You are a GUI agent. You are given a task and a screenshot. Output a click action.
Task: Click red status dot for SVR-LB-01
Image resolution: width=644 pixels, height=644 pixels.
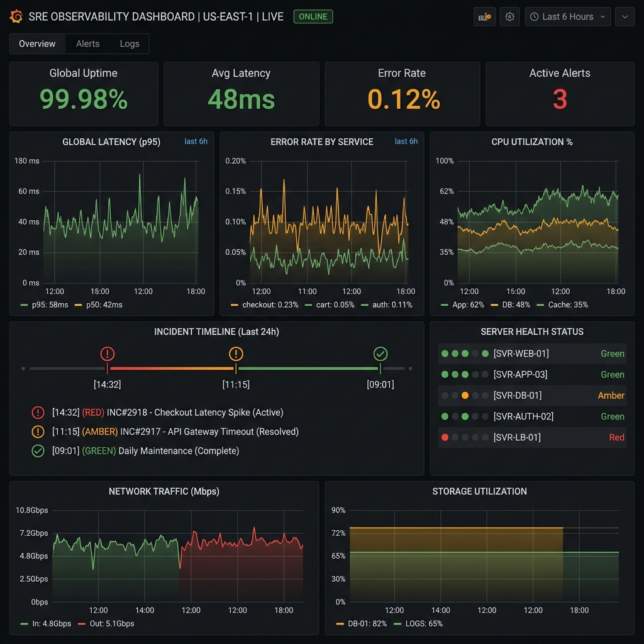445,438
